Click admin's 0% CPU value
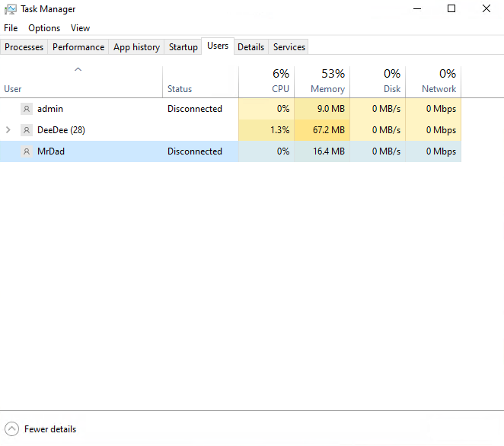The height and width of the screenshot is (446, 504). 283,109
